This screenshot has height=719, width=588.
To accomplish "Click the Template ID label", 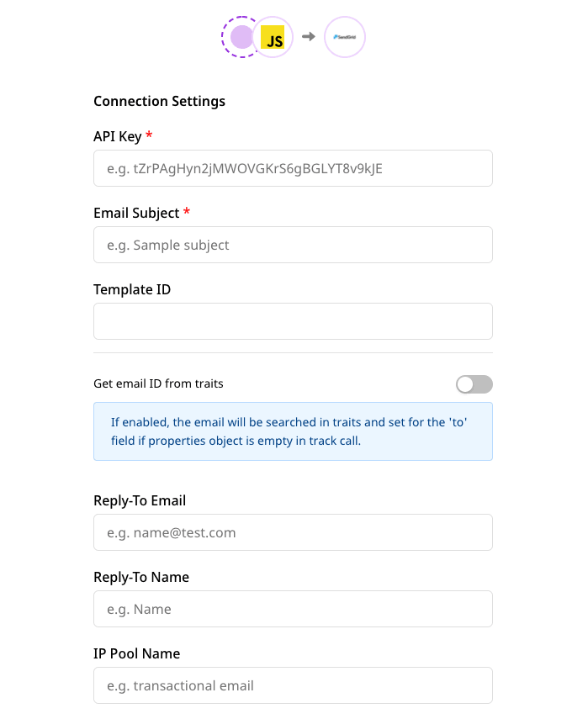I will pos(132,289).
